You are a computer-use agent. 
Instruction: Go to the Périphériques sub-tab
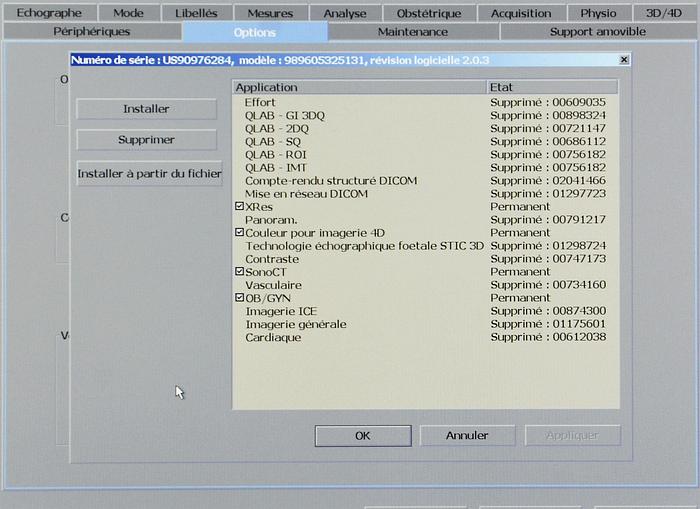tap(92, 32)
